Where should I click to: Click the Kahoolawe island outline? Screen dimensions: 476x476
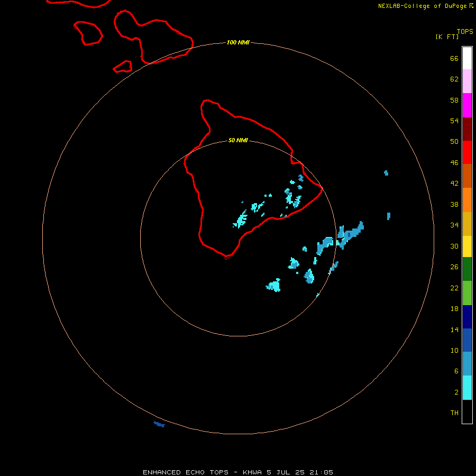[123, 67]
